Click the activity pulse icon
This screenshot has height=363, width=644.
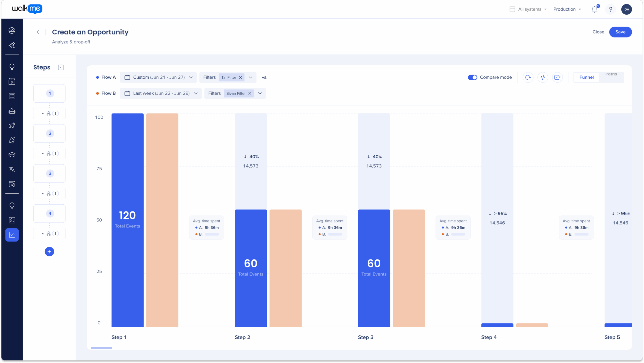coord(543,77)
